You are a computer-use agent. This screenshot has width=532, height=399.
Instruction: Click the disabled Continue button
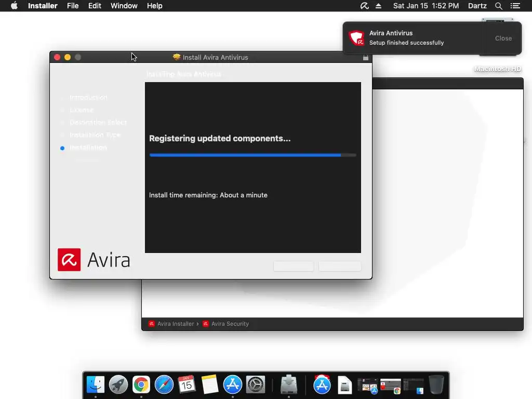point(340,267)
